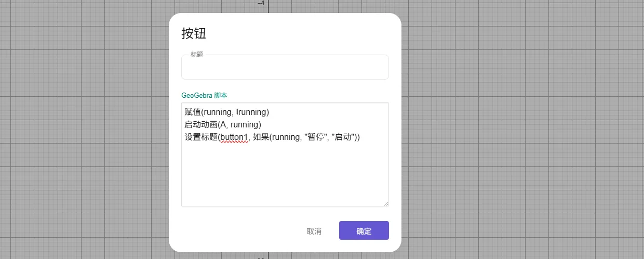The width and height of the screenshot is (644, 259).
Task: Grab the script textarea resize handle
Action: tap(385, 203)
